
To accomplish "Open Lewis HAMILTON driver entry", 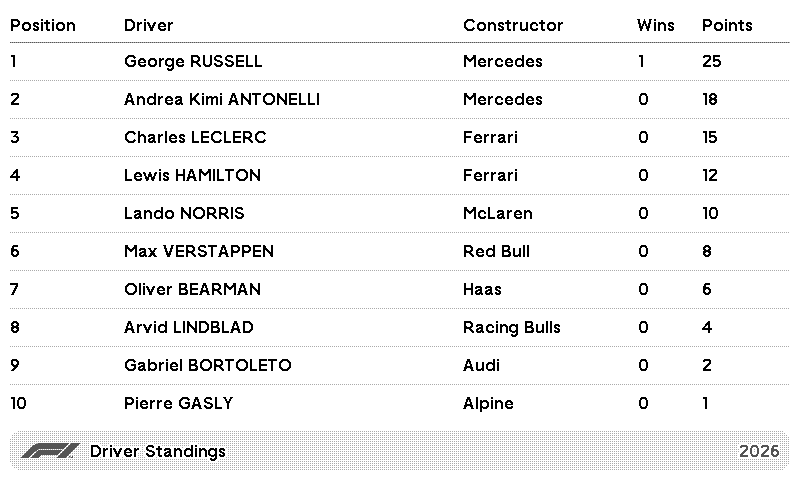I will (192, 175).
